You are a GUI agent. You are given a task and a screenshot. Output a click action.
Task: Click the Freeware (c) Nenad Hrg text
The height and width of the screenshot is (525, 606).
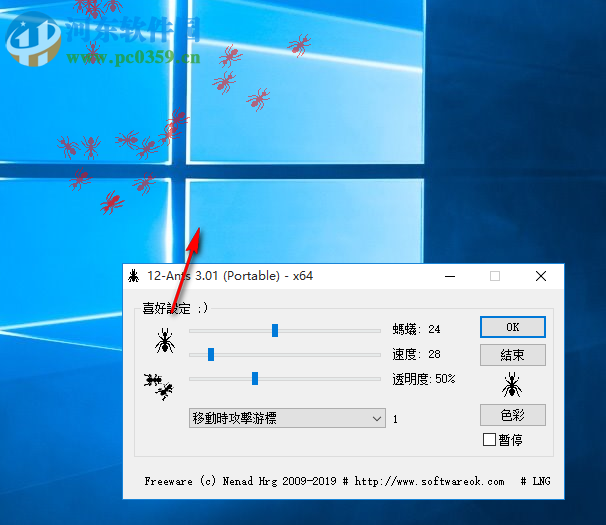click(211, 481)
